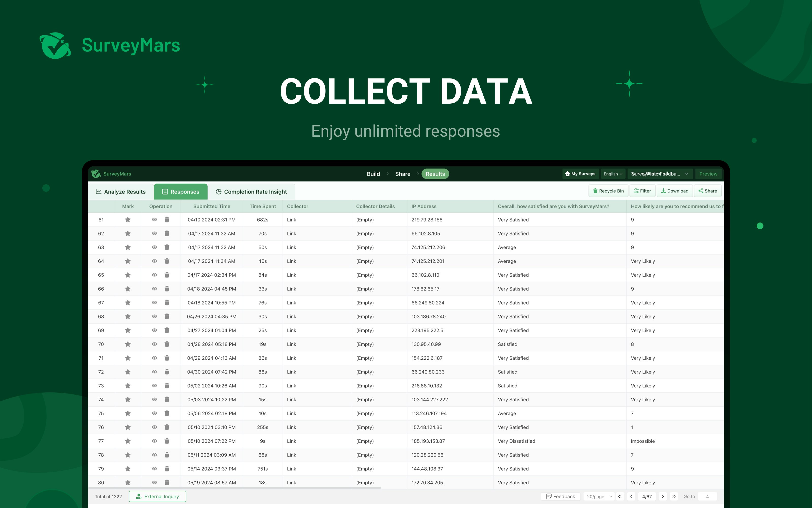812x508 pixels.
Task: Click the External Inquiry button
Action: coord(157,497)
